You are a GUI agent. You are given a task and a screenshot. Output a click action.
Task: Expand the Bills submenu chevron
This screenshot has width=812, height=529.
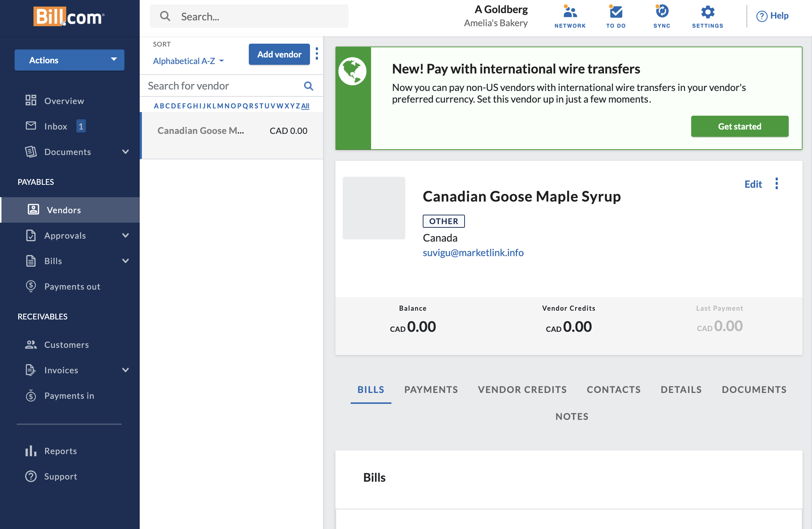tap(126, 261)
